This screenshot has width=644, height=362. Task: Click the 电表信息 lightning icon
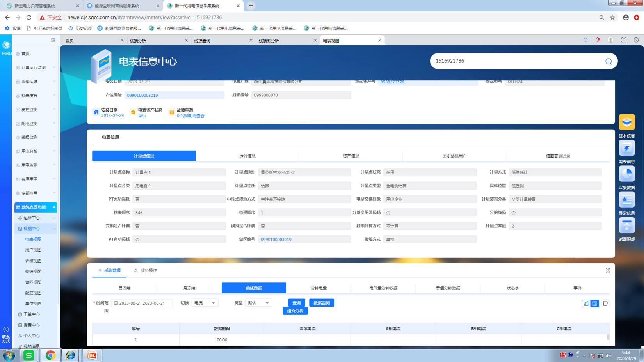click(x=626, y=148)
